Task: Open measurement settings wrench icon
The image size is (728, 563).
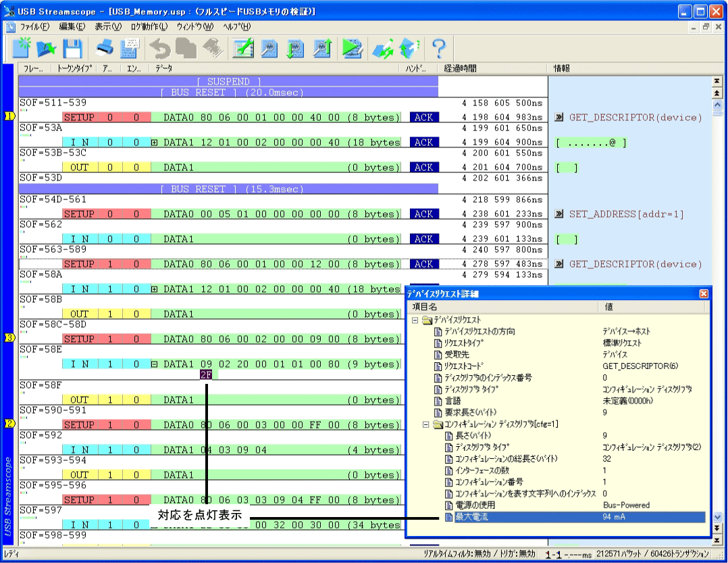Action: [243, 48]
